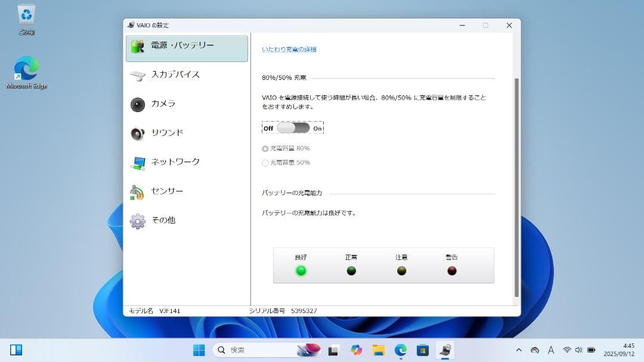Show hidden icons in the system tray
This screenshot has height=362, width=644.
[x=519, y=351]
